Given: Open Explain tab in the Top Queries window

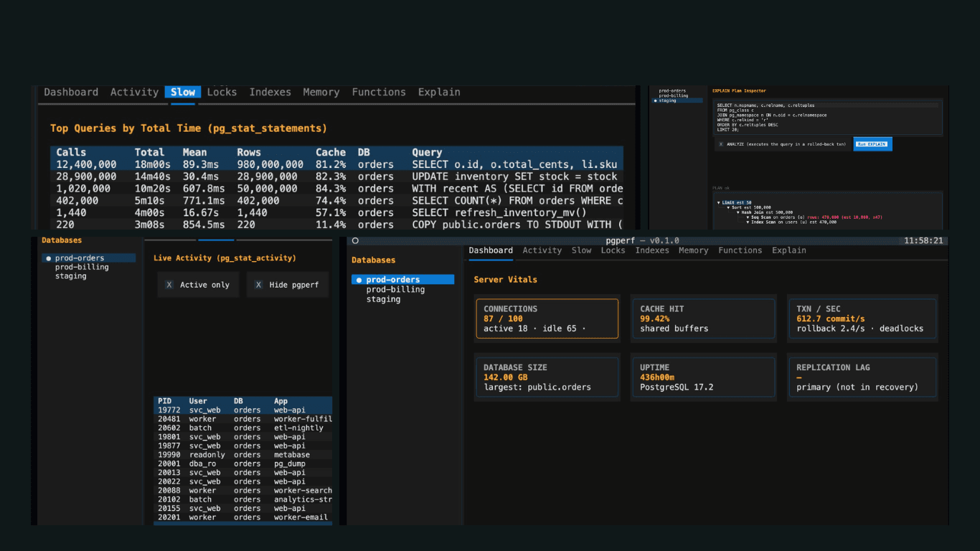Looking at the screenshot, I should (x=439, y=92).
